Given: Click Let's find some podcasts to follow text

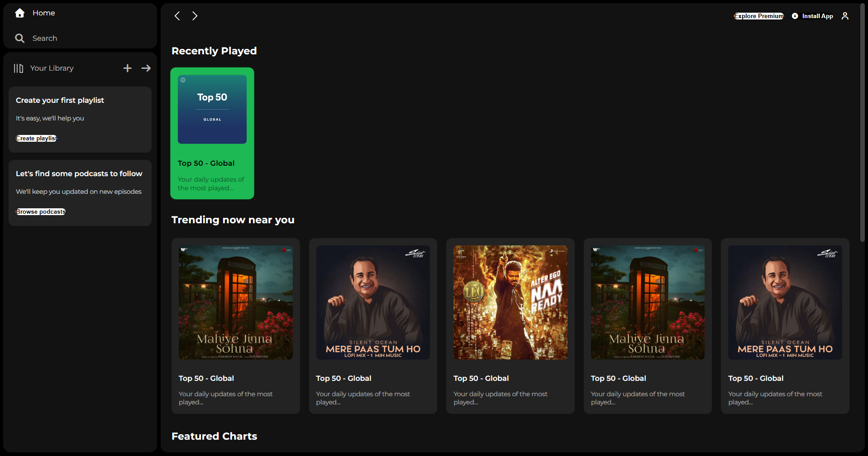Looking at the screenshot, I should click(x=79, y=174).
